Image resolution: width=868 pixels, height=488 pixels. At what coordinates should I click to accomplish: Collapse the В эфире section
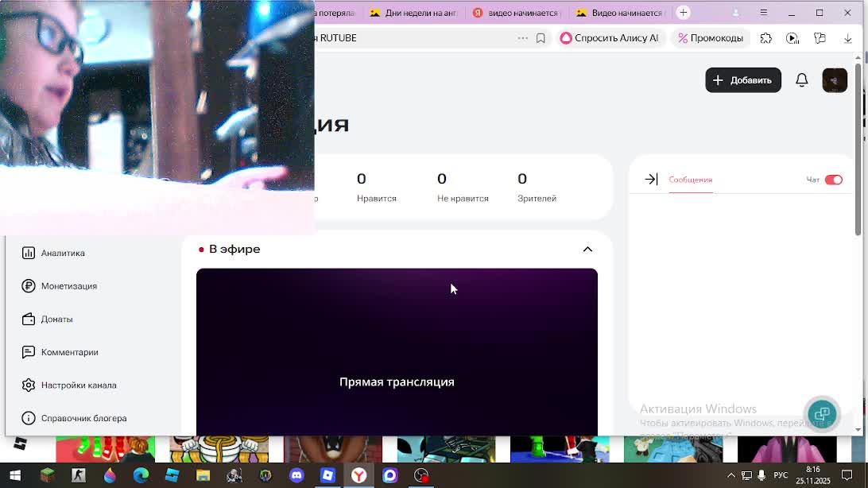[587, 250]
